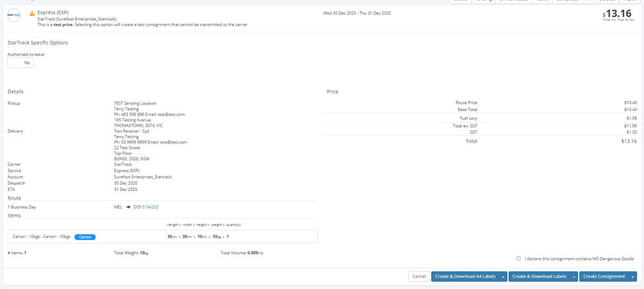Click the Total Weight 10kg summary
644x289 pixels.
[x=131, y=253]
